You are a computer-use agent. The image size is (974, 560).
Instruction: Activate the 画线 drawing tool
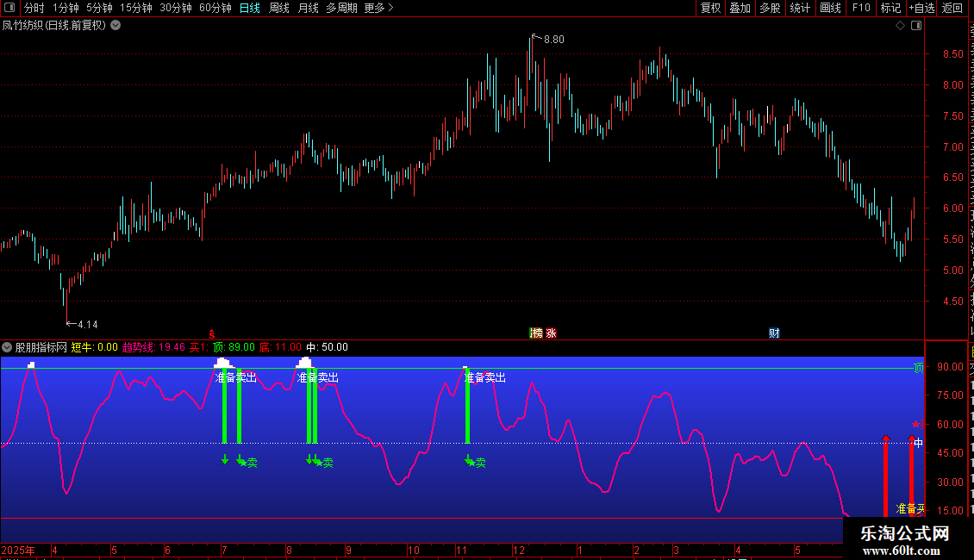(x=831, y=8)
